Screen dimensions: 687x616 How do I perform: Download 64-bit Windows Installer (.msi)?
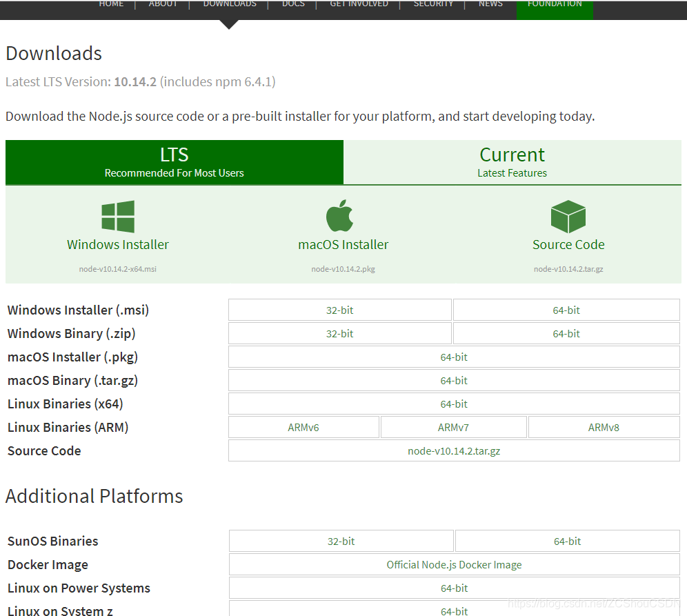(566, 310)
